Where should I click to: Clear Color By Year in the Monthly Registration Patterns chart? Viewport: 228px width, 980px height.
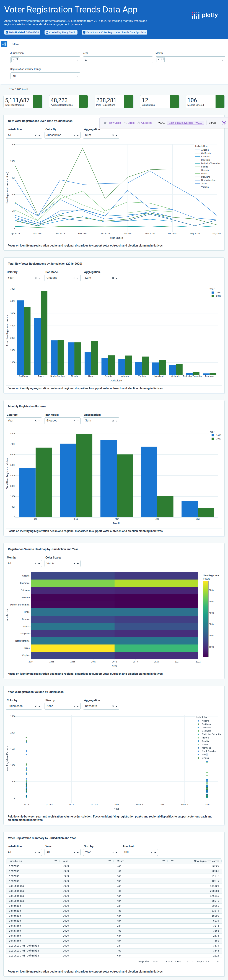point(36,421)
